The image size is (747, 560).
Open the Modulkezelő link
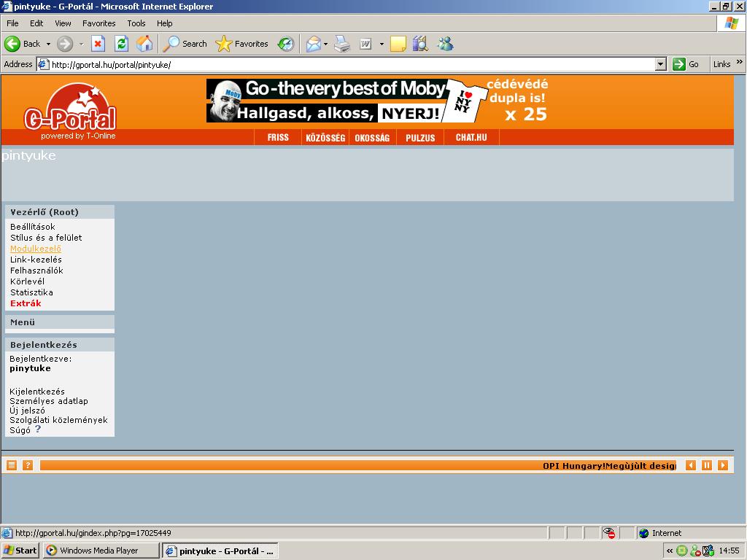click(x=35, y=249)
